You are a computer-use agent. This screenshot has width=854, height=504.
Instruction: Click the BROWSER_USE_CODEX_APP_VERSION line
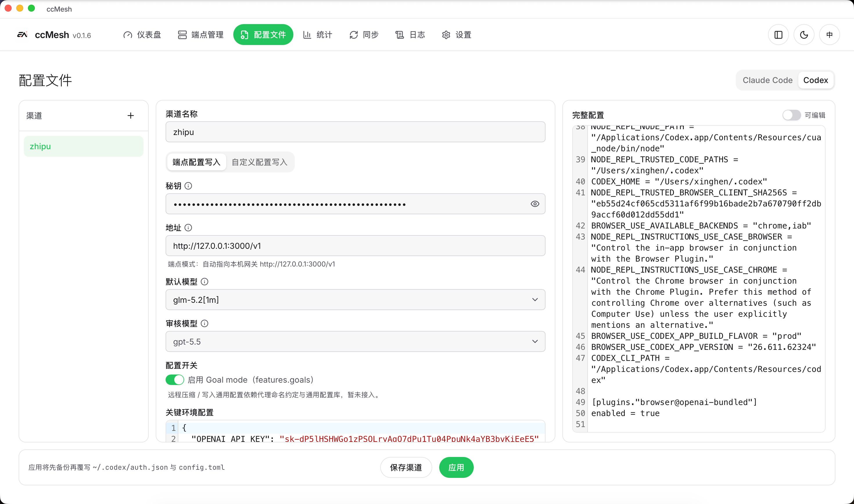point(704,347)
